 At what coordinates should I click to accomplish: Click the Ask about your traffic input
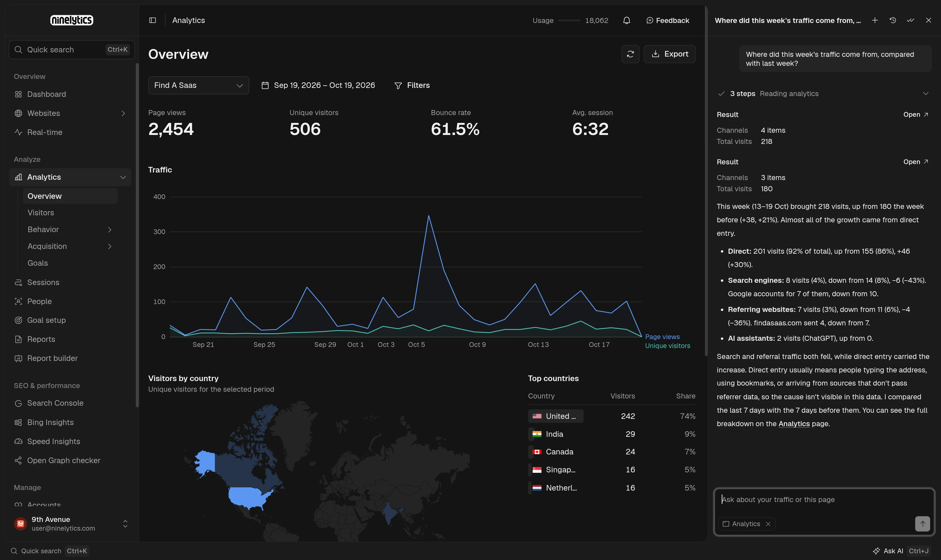[x=824, y=500]
